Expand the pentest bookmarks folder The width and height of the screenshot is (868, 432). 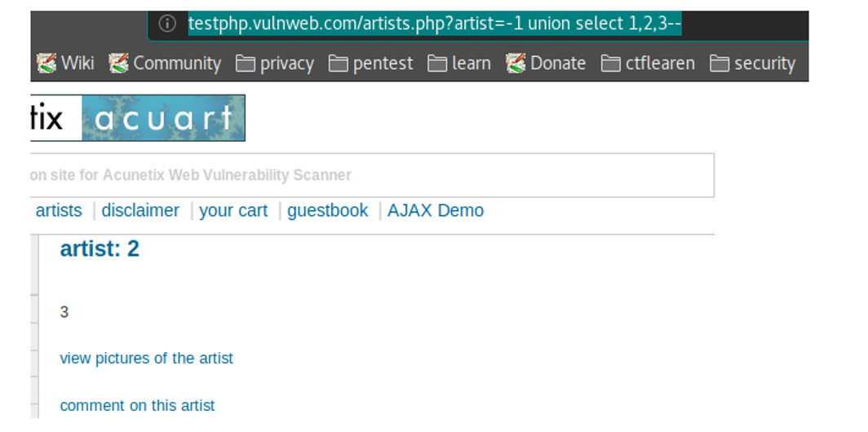(371, 64)
